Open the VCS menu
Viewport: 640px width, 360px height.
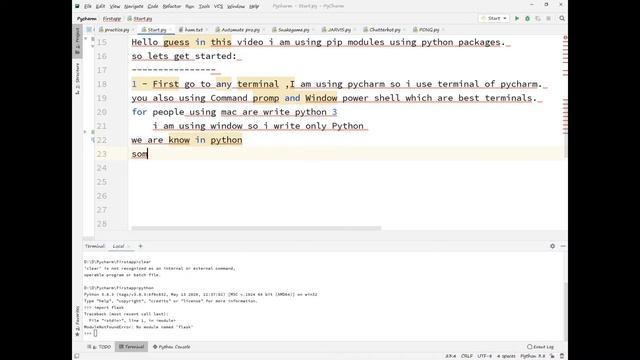click(218, 6)
